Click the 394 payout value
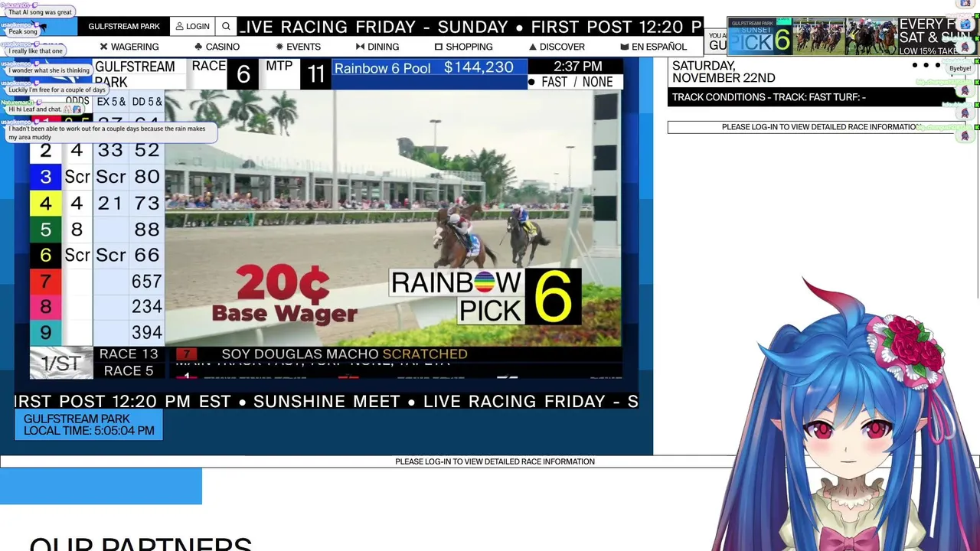The image size is (980, 551). coord(146,333)
